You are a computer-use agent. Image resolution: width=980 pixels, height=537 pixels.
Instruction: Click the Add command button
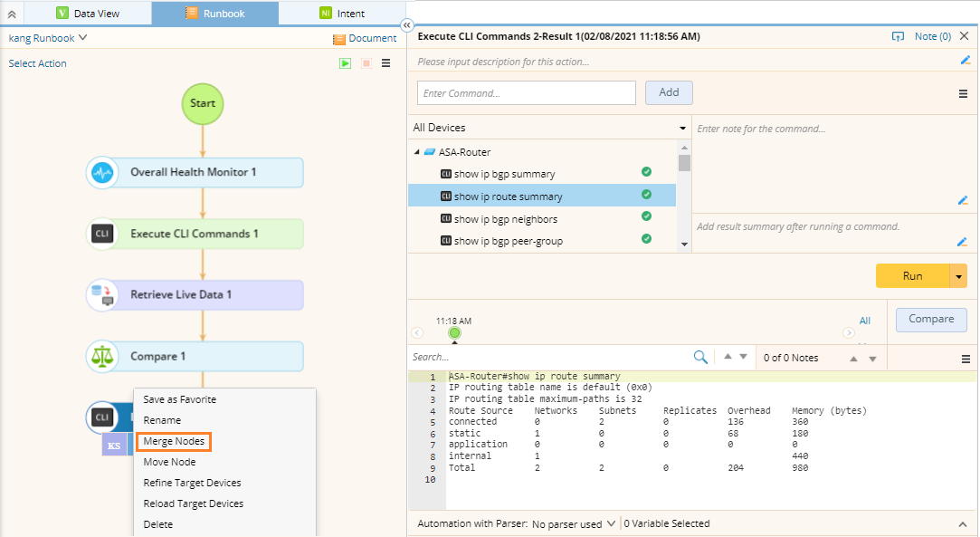[669, 92]
